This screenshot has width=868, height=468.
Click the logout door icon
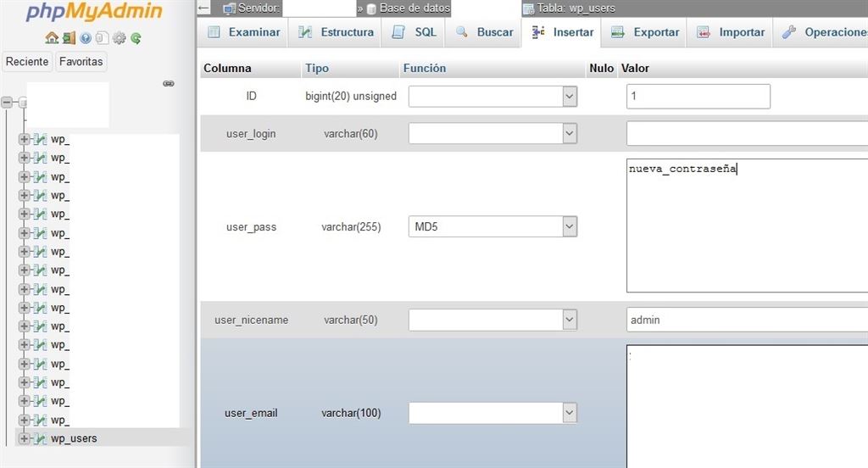pos(69,38)
